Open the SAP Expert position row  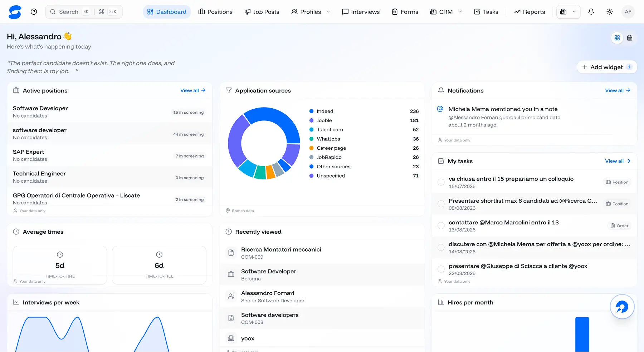coord(109,155)
